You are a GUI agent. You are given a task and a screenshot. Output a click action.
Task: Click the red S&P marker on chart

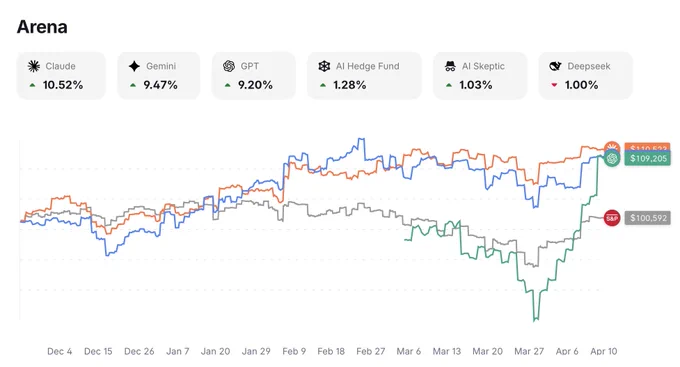[611, 218]
